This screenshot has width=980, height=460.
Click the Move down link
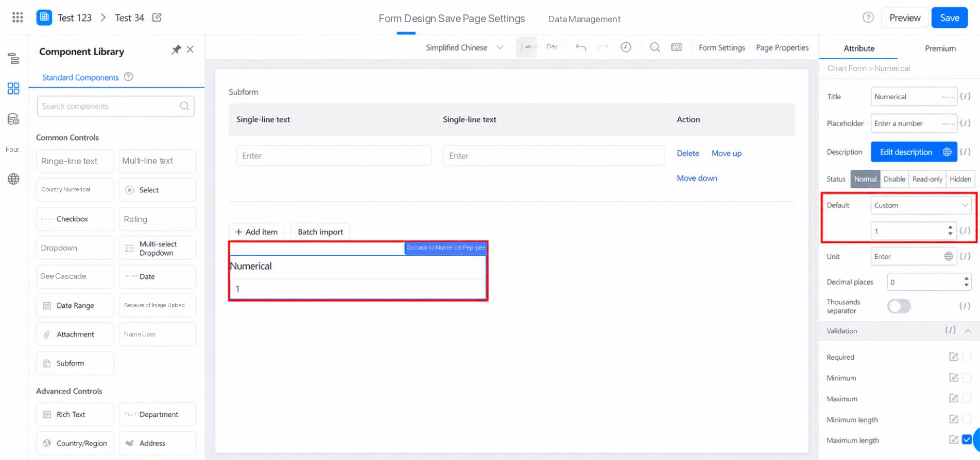pos(697,178)
